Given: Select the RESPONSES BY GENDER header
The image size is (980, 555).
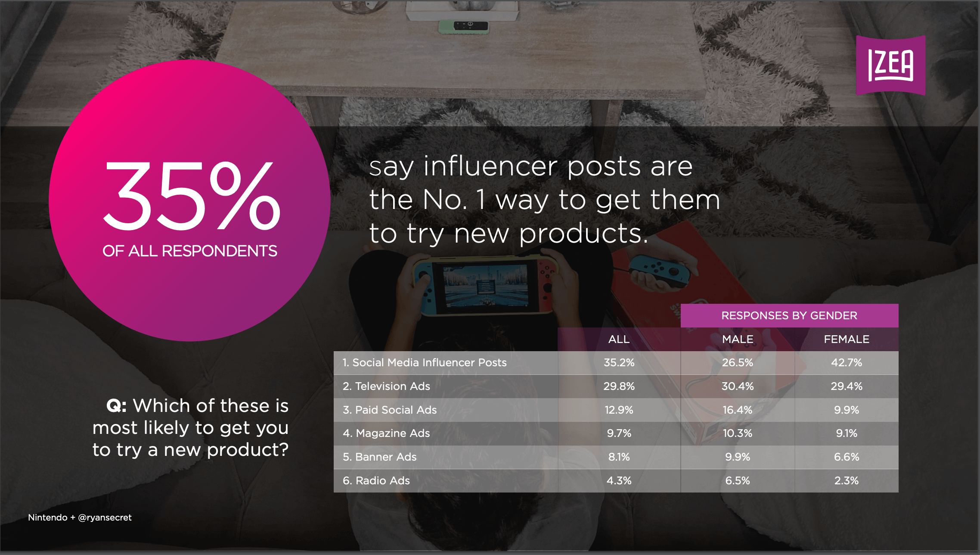Looking at the screenshot, I should (789, 315).
